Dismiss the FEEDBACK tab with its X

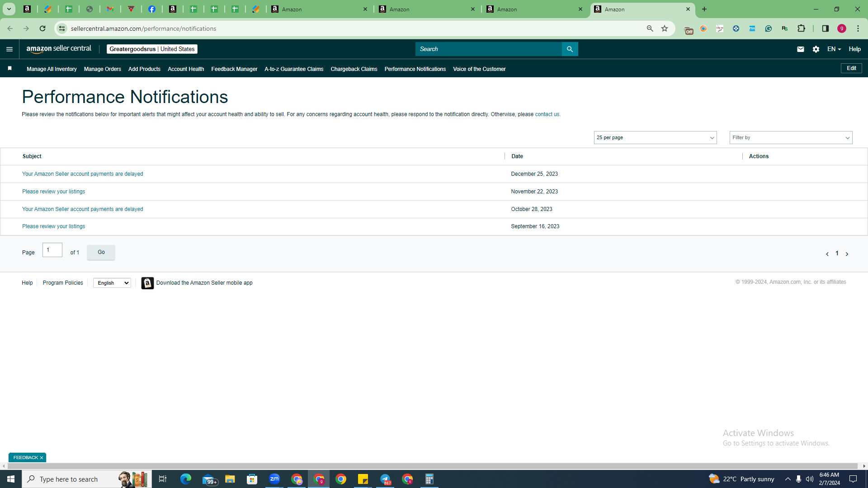(42, 458)
